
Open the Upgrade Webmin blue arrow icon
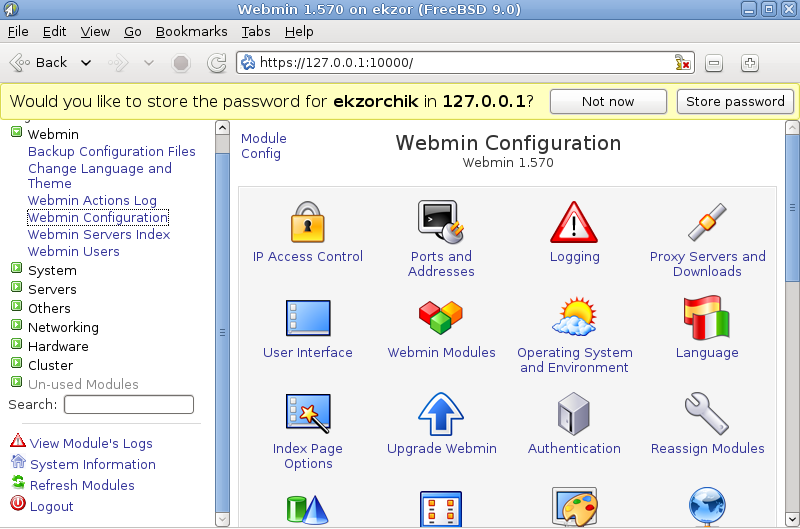[x=441, y=414]
